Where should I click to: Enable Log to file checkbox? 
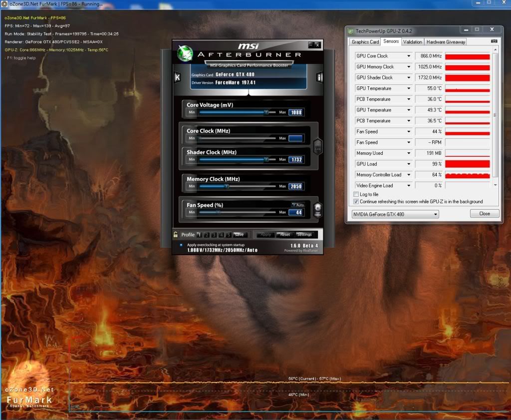(x=356, y=194)
